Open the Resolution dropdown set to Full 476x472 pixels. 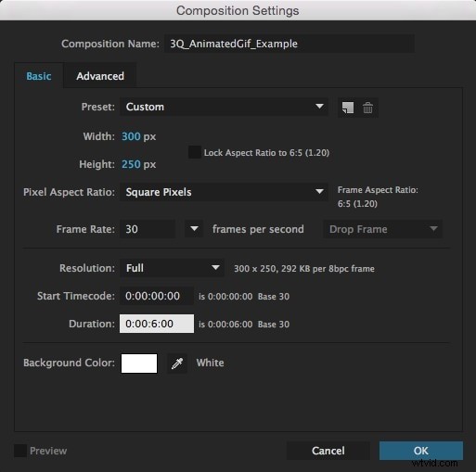pos(172,268)
